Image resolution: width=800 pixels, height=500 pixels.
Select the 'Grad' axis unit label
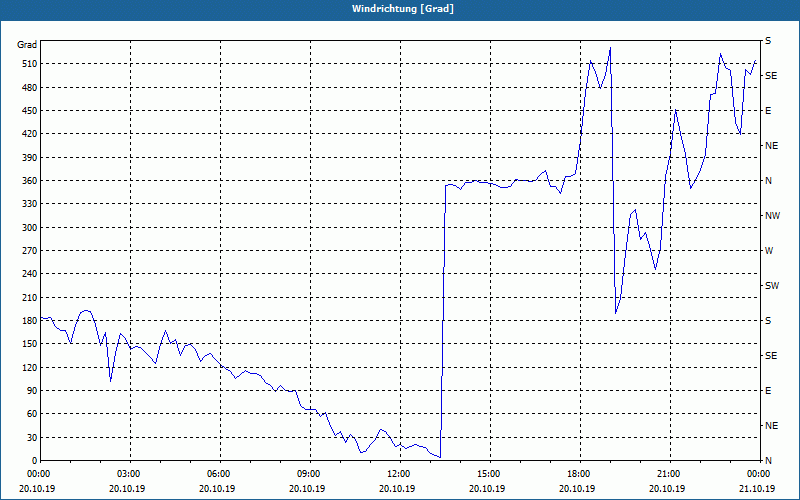27,45
